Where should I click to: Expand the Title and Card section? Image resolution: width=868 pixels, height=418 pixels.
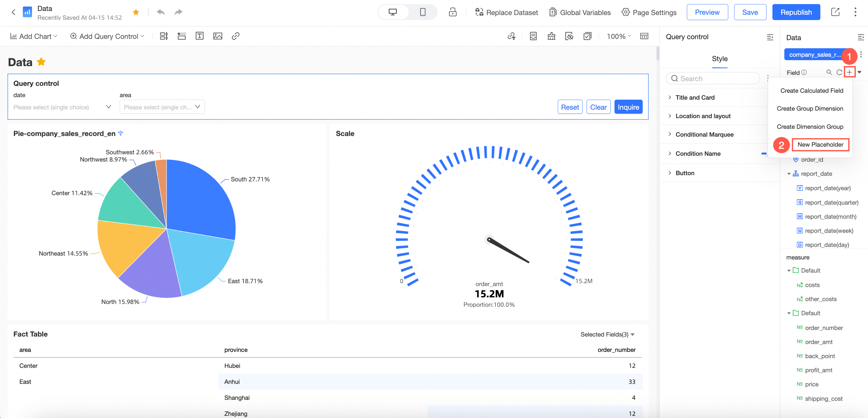click(695, 97)
